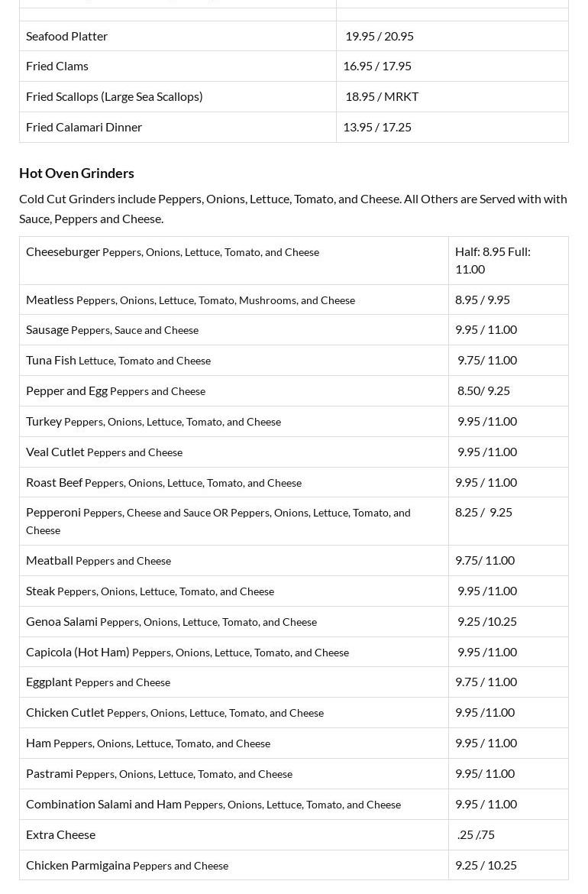Select the Seafood Platter menu item
The width and height of the screenshot is (588, 894).
66,36
